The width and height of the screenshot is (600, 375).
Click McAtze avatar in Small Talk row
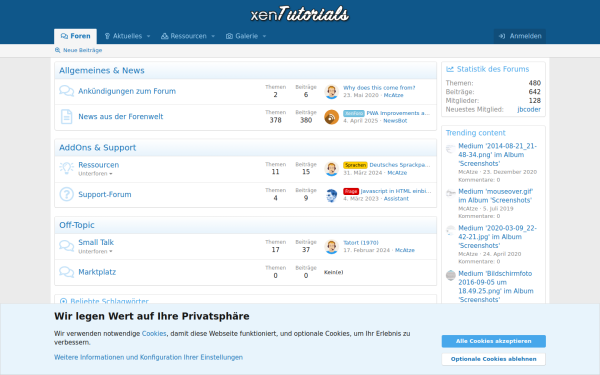coord(331,246)
